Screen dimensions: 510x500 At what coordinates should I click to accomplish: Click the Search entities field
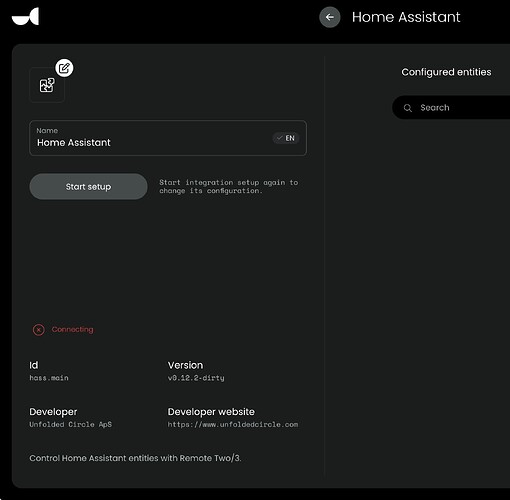(451, 107)
